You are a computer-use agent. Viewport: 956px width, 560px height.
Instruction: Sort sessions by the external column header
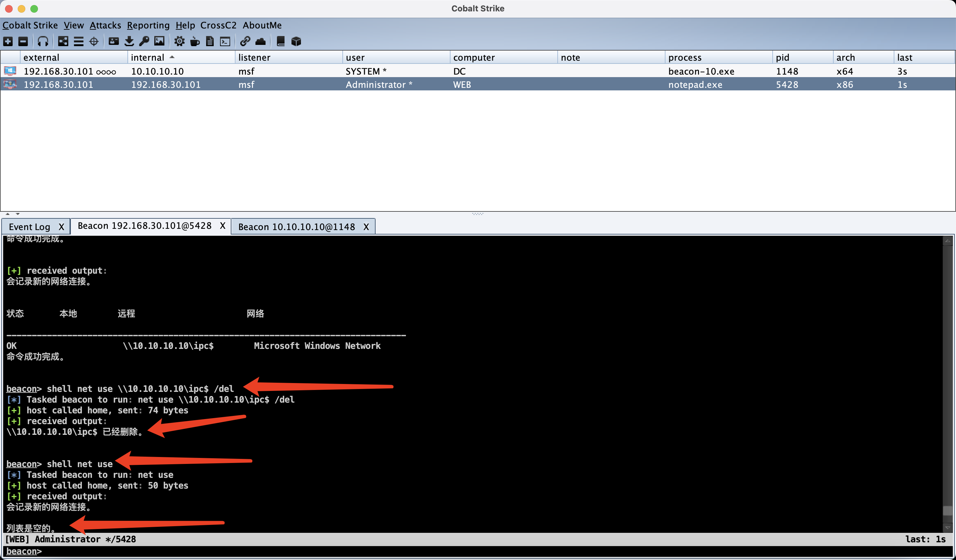point(74,57)
